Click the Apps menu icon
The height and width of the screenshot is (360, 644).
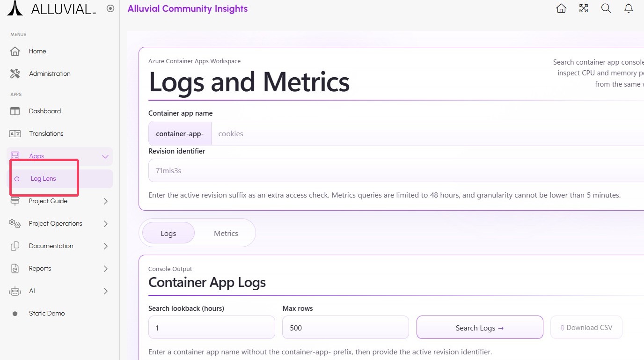point(15,155)
